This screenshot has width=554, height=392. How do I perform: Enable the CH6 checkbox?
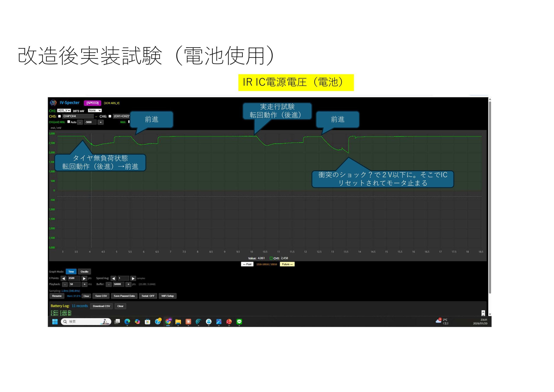pos(110,116)
